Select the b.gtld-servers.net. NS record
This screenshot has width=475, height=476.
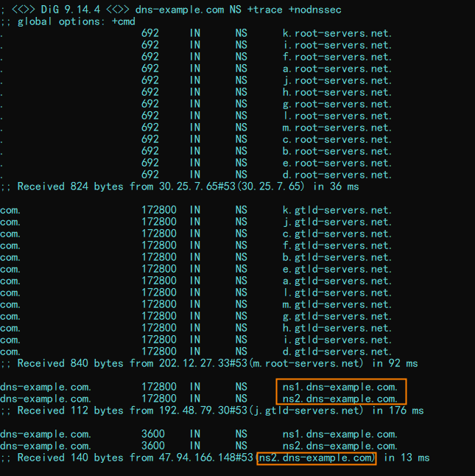pos(337,257)
